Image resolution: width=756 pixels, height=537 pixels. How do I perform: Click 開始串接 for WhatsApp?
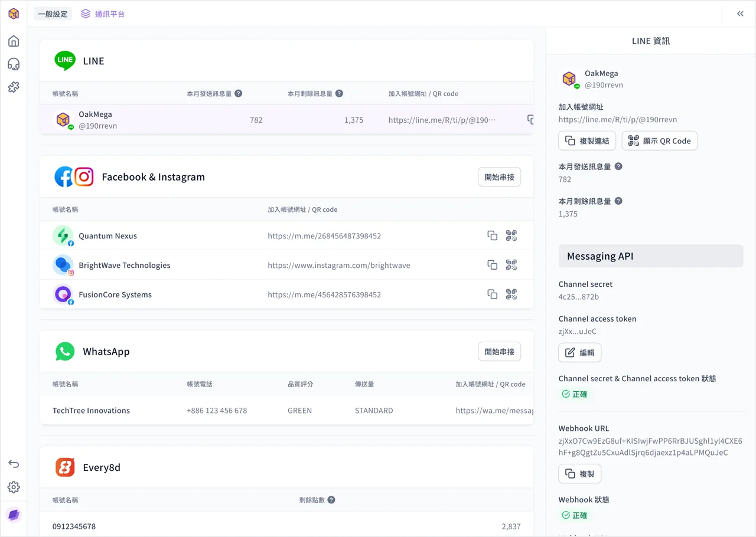pyautogui.click(x=499, y=351)
